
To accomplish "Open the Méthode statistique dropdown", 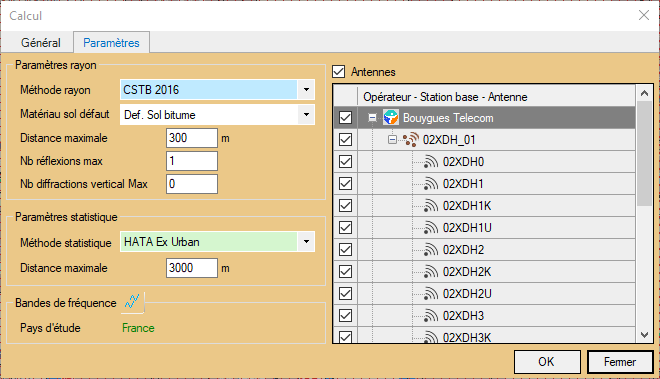I will pos(306,242).
